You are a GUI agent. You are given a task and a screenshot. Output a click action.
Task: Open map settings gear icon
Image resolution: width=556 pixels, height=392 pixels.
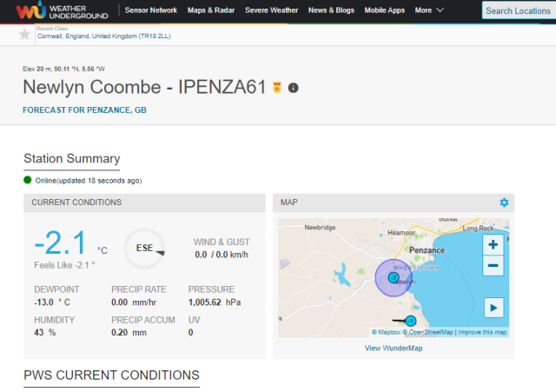pos(504,203)
